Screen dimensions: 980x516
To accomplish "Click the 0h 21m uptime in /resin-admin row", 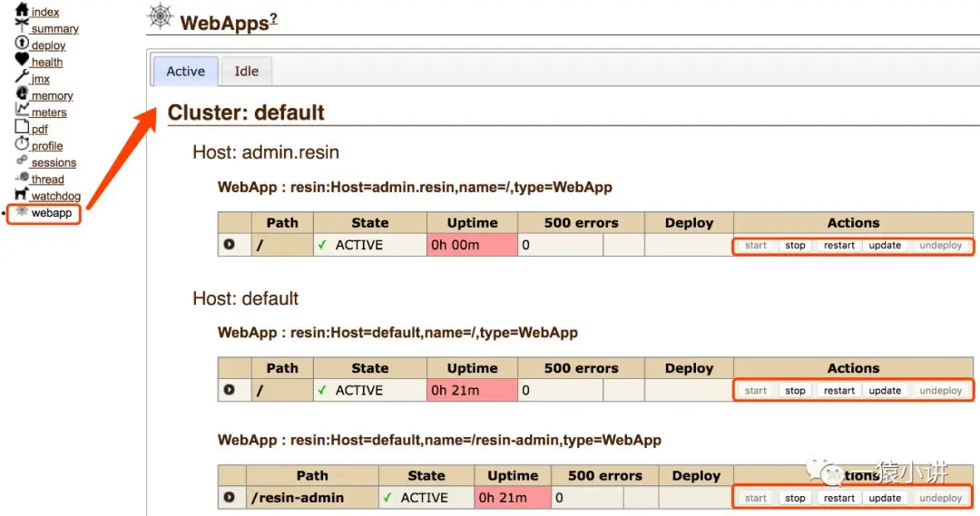I will click(513, 497).
